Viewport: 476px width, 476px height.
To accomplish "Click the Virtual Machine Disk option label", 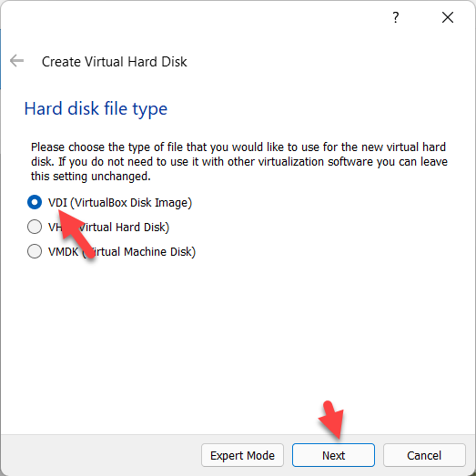I will [x=122, y=252].
